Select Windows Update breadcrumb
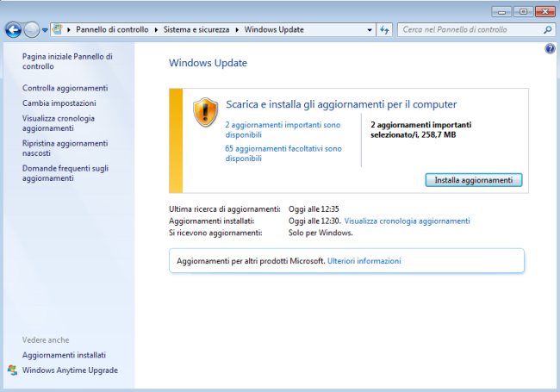Viewport: 560px width, 392px height. tap(274, 29)
